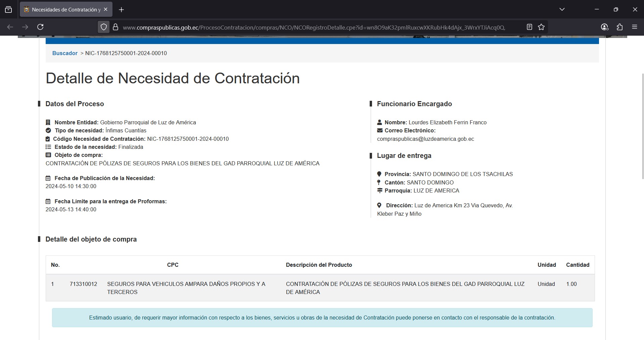644x340 pixels.
Task: Go back one page
Action: point(10,27)
